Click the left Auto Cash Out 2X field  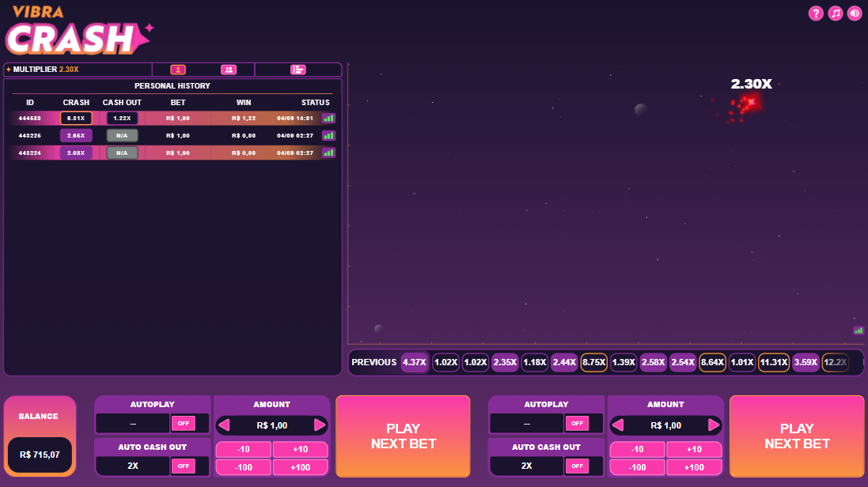coord(133,466)
